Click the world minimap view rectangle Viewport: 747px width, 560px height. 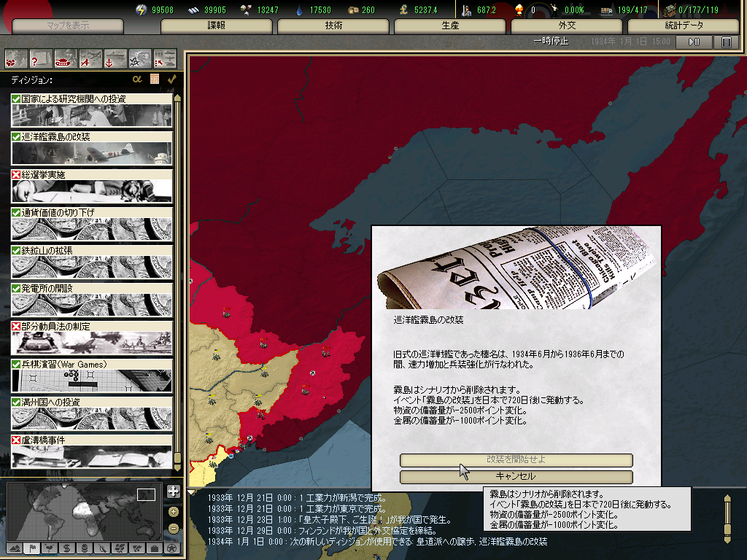click(146, 495)
